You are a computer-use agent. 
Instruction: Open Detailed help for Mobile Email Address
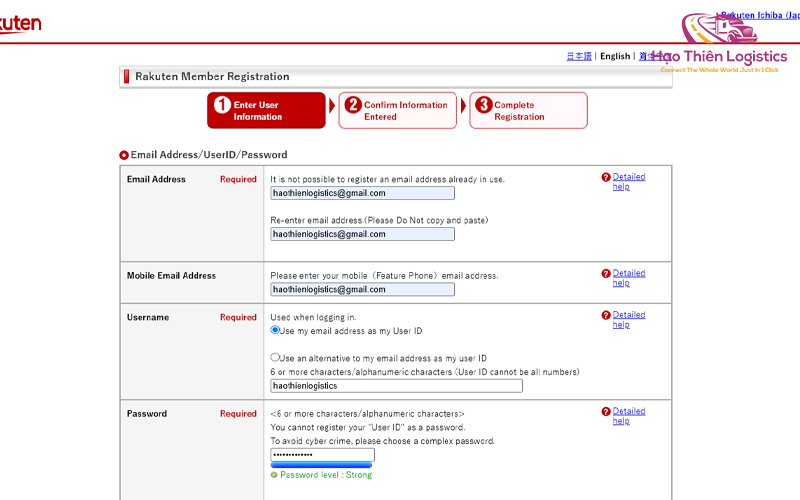(629, 278)
